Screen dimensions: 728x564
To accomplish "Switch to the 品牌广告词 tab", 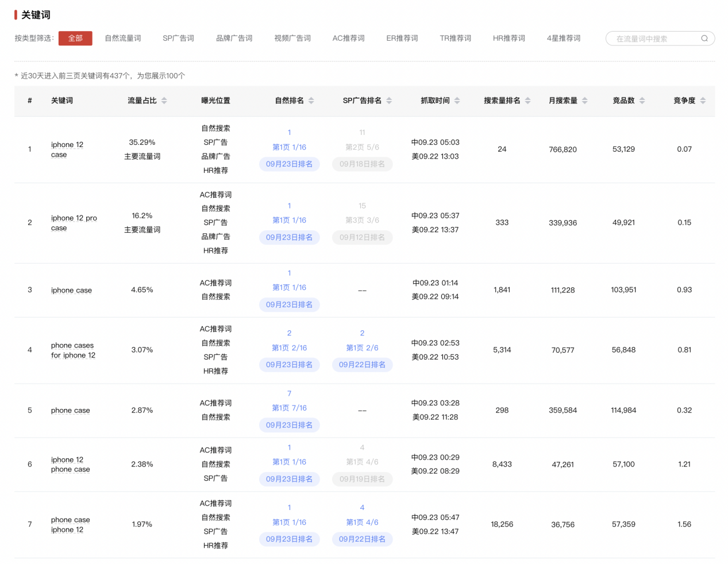I will (x=234, y=38).
